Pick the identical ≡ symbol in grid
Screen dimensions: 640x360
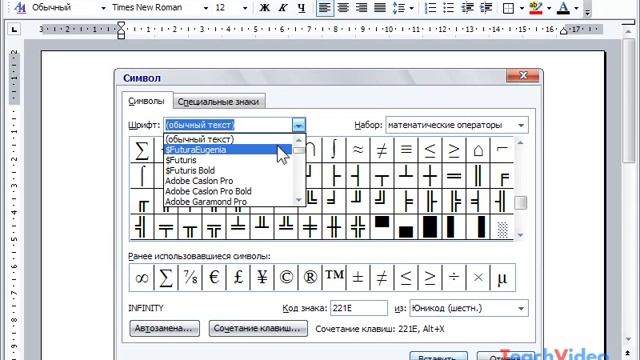click(406, 149)
